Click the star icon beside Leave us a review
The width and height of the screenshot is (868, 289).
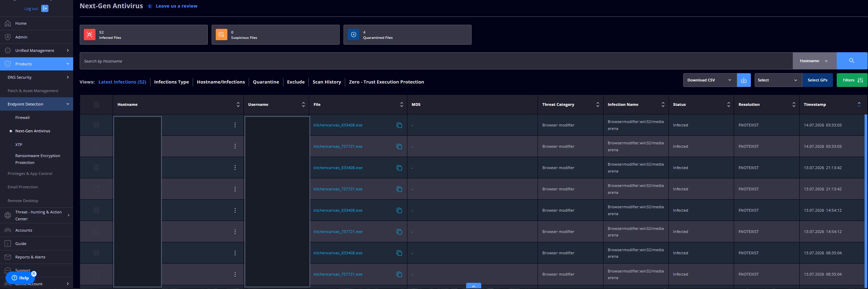pyautogui.click(x=150, y=6)
